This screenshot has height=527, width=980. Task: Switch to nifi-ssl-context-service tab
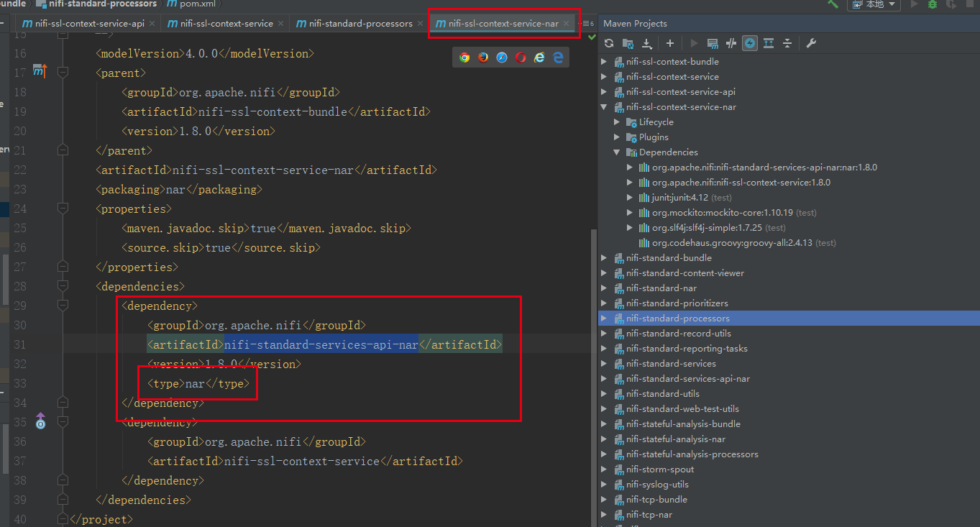pos(226,24)
